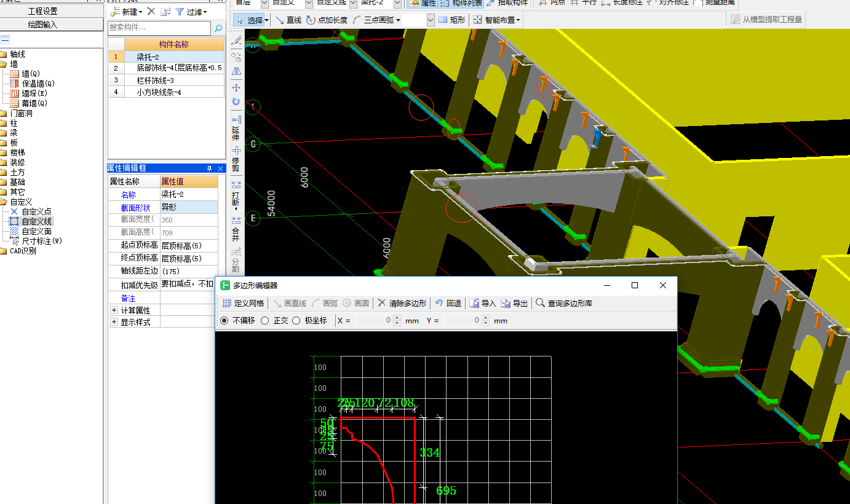Click the 起点顶标高 value cell

point(188,245)
